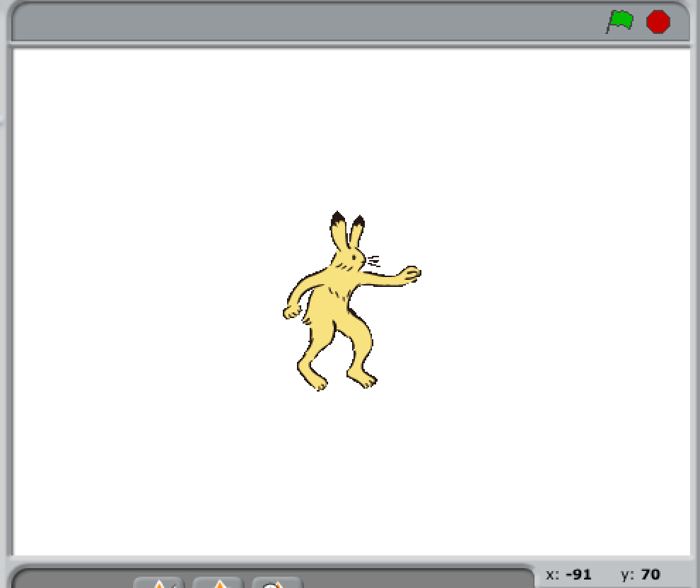Click the mouse y value 70
The width and height of the screenshot is (700, 588).
click(651, 574)
